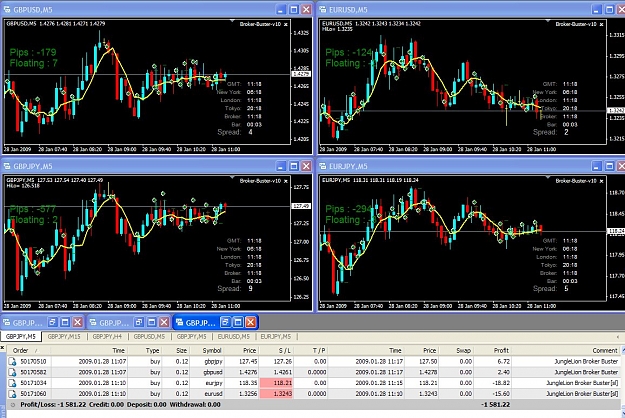Maximize the highlighted minimized GBPJP window
The width and height of the screenshot is (625, 418).
pos(238,322)
